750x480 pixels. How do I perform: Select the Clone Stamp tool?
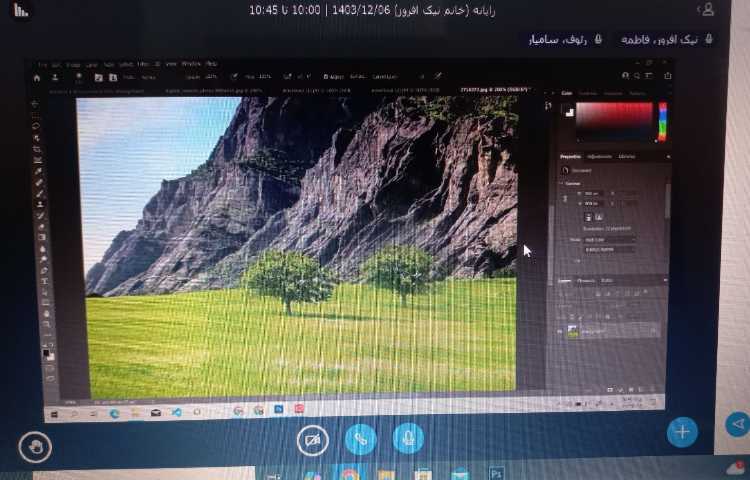click(x=40, y=204)
